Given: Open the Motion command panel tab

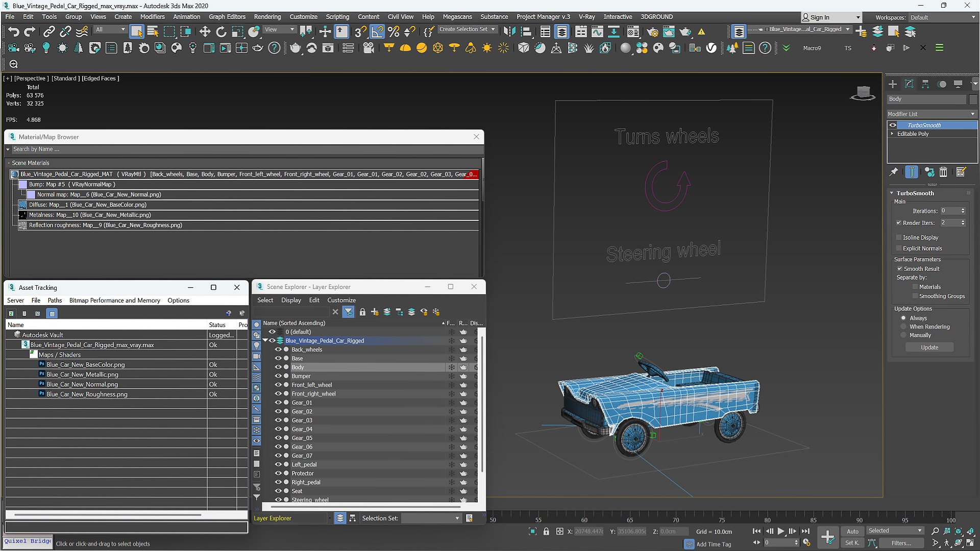Looking at the screenshot, I should tap(942, 84).
